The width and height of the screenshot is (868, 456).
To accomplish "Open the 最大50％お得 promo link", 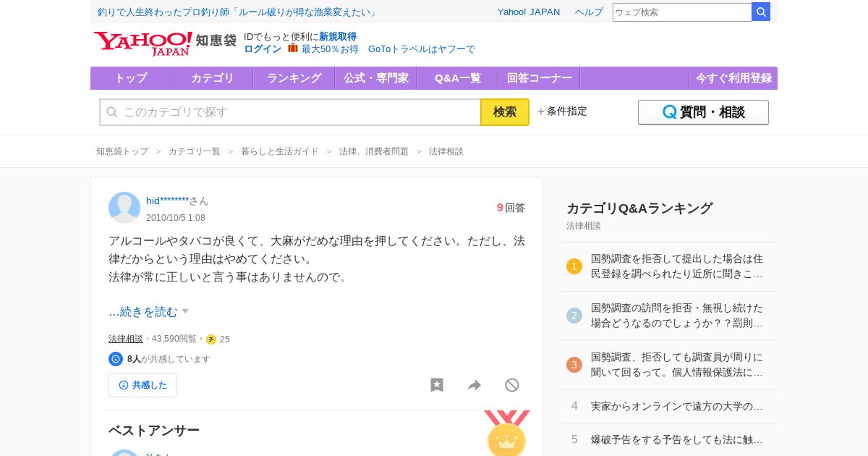I will click(x=330, y=49).
